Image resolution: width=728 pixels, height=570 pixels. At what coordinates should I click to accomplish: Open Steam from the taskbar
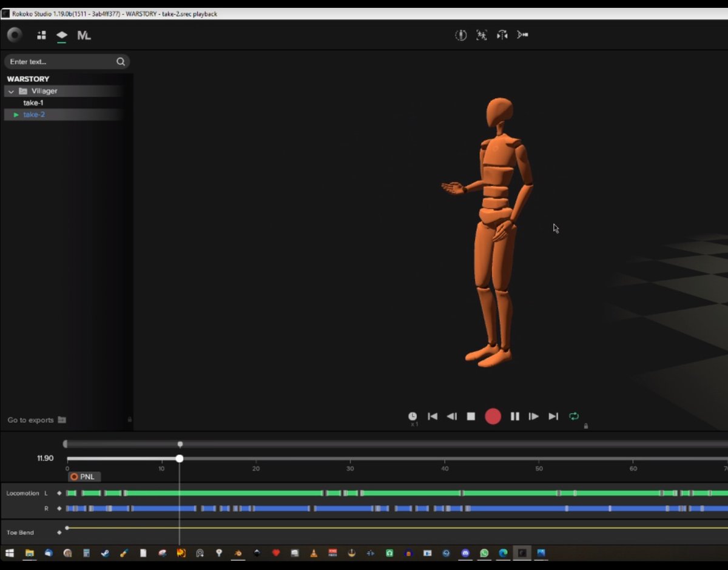(105, 553)
